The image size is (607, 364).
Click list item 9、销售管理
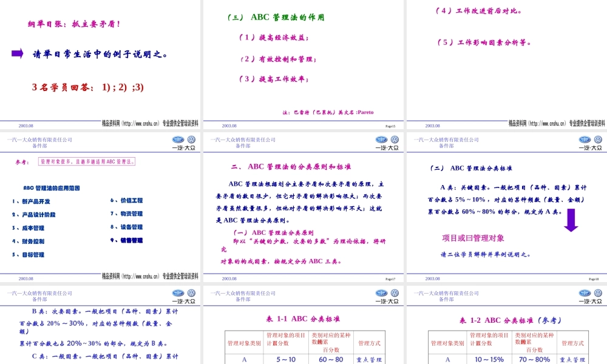tap(127, 240)
